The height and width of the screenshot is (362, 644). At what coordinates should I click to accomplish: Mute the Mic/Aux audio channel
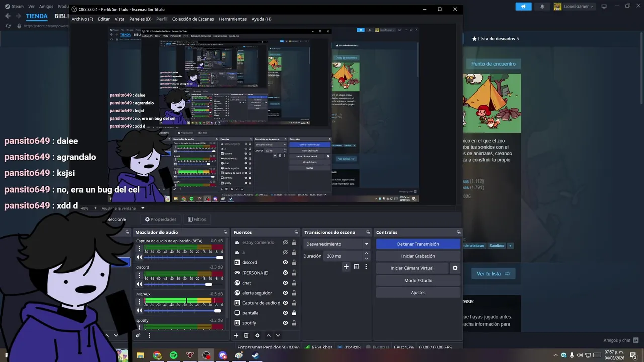coord(140,310)
